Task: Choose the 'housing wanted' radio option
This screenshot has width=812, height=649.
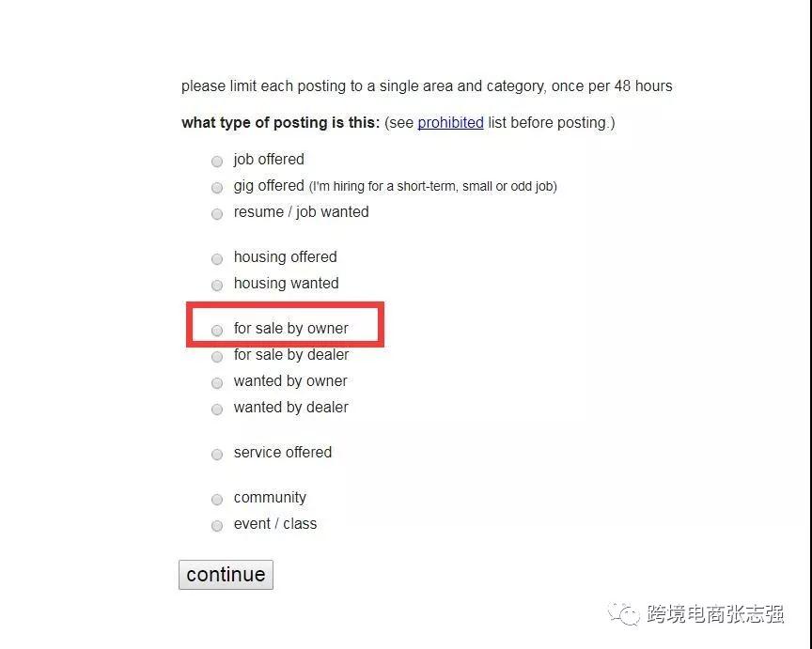Action: (x=217, y=285)
